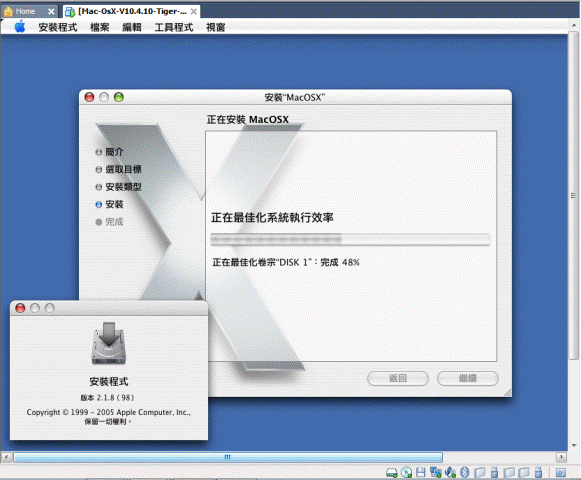Click the hard disk device status icon
Screen dimensions: 581x480
tap(392, 473)
